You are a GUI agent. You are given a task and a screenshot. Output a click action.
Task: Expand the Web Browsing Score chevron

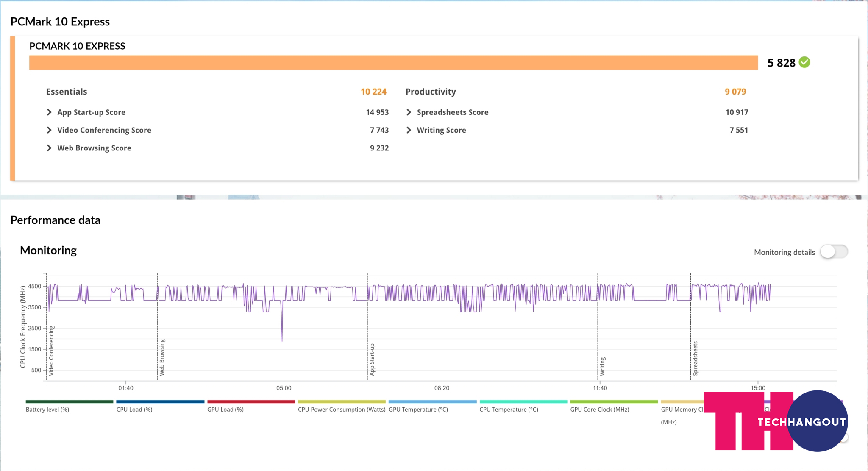tap(49, 148)
